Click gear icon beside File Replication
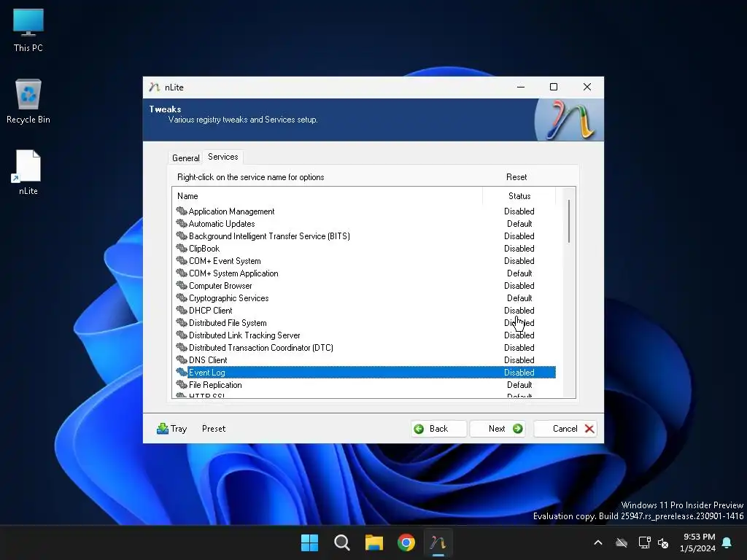Image resolution: width=747 pixels, height=560 pixels. [182, 384]
